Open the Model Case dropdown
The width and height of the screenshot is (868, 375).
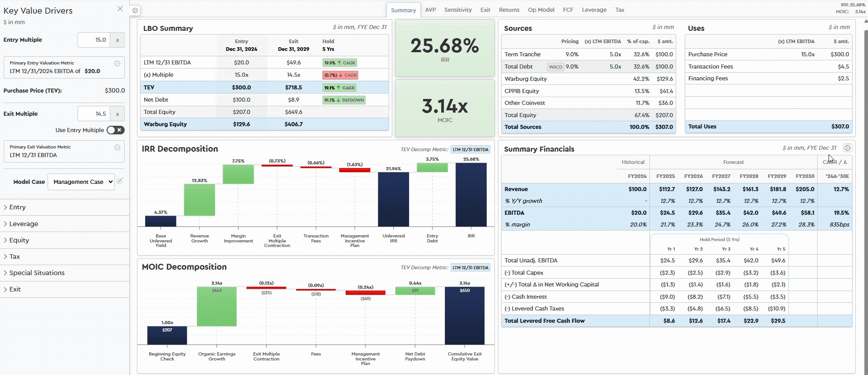point(81,182)
